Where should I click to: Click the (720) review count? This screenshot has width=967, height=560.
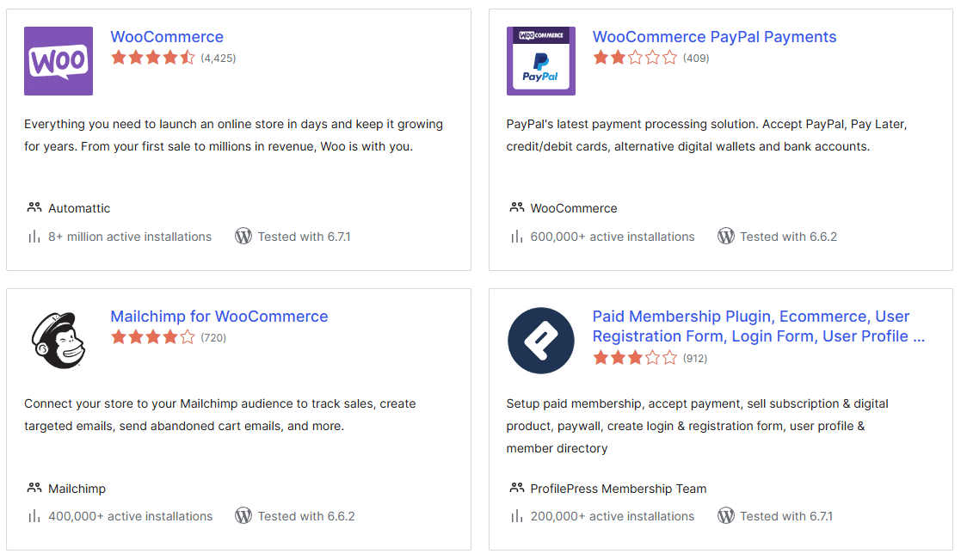(213, 338)
